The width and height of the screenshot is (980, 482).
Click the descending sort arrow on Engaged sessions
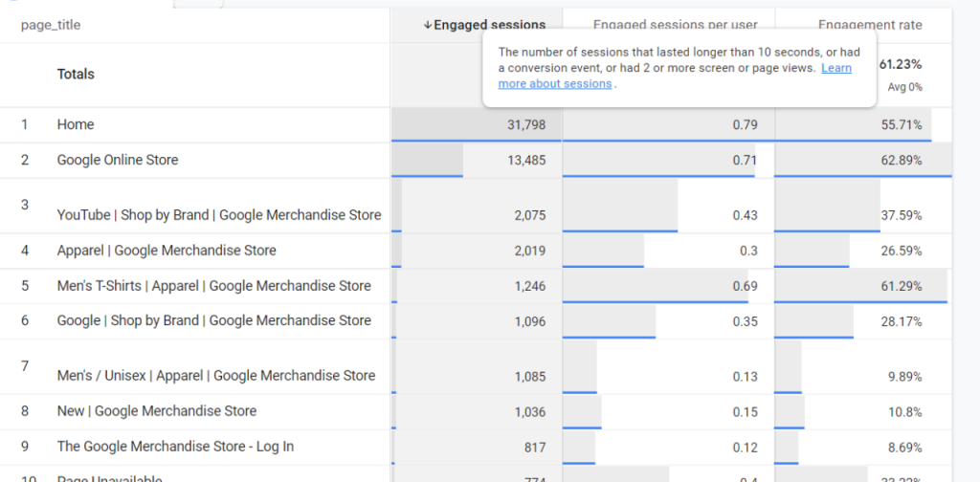point(428,26)
